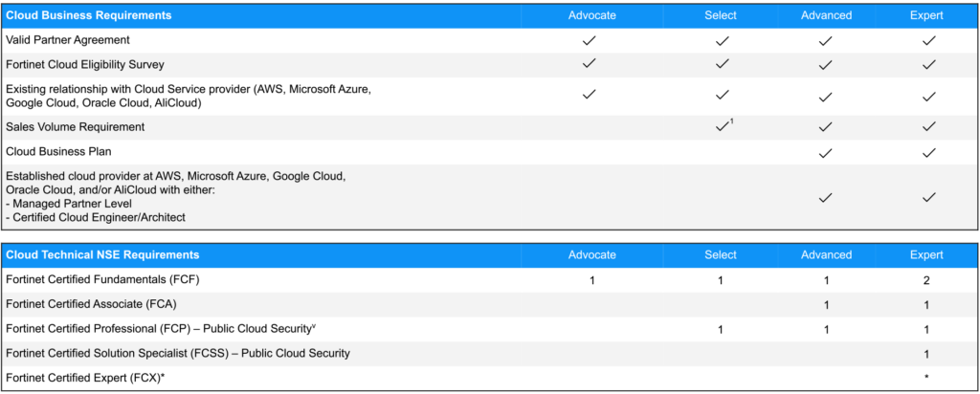This screenshot has width=980, height=394.
Task: Click FCP value '1' under Advanced
Action: [826, 330]
